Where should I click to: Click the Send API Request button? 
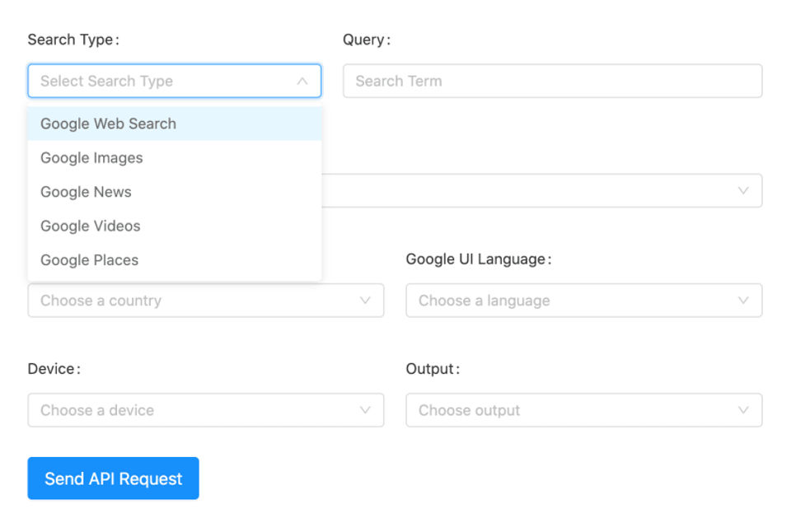114,478
